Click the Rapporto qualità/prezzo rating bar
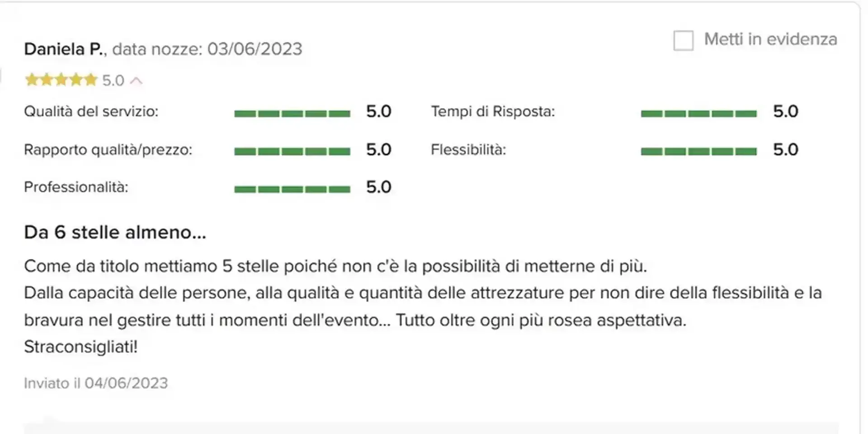 click(x=292, y=151)
